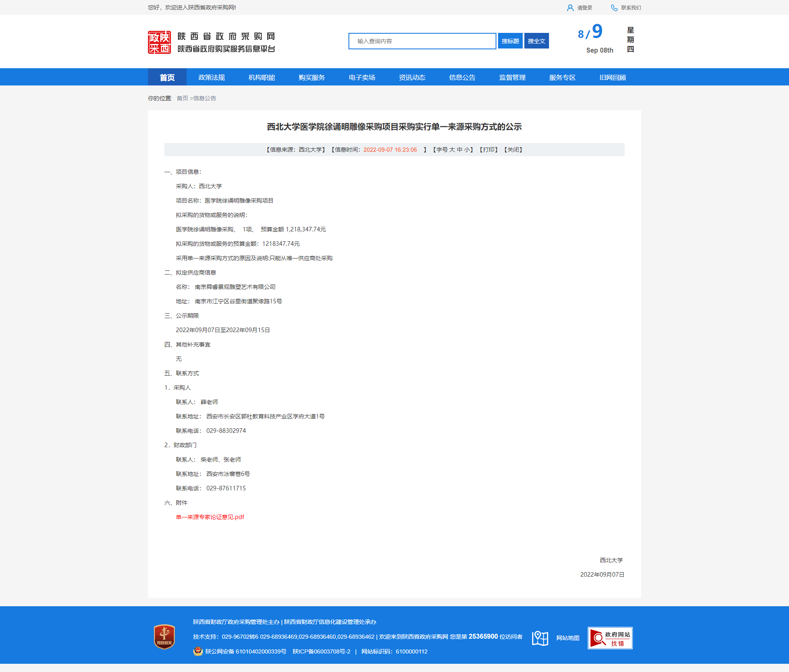Click the site map icon in footer
This screenshot has height=672, width=789.
(540, 638)
